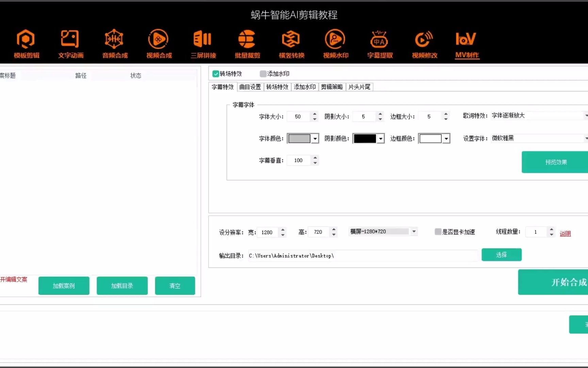The height and width of the screenshot is (368, 588).
Task: Click the 加载案例 button
Action: (x=64, y=286)
